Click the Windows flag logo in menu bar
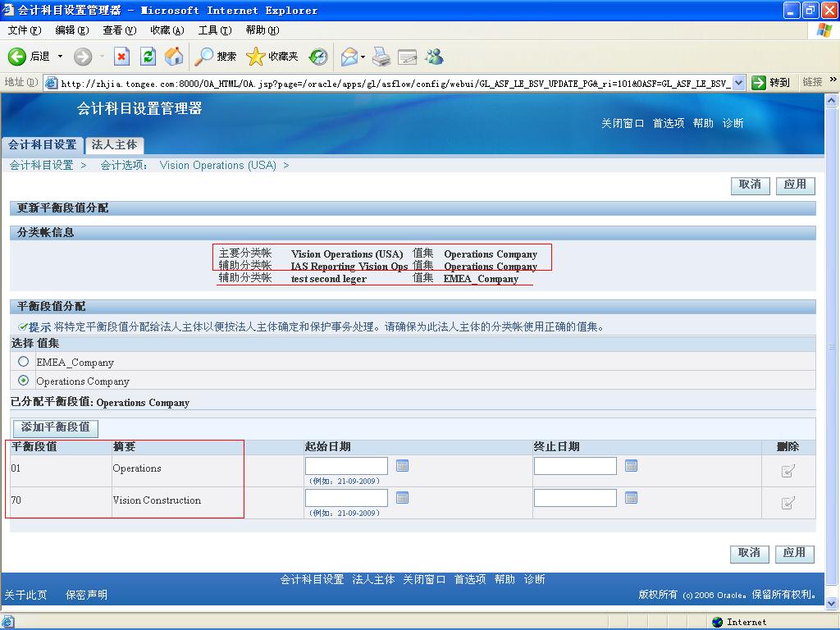The image size is (840, 630). [824, 30]
